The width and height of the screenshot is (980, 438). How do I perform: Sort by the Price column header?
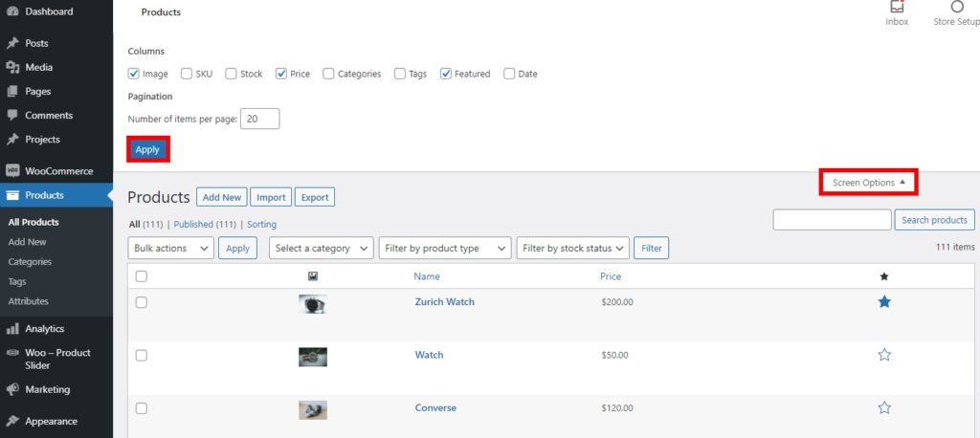point(611,276)
